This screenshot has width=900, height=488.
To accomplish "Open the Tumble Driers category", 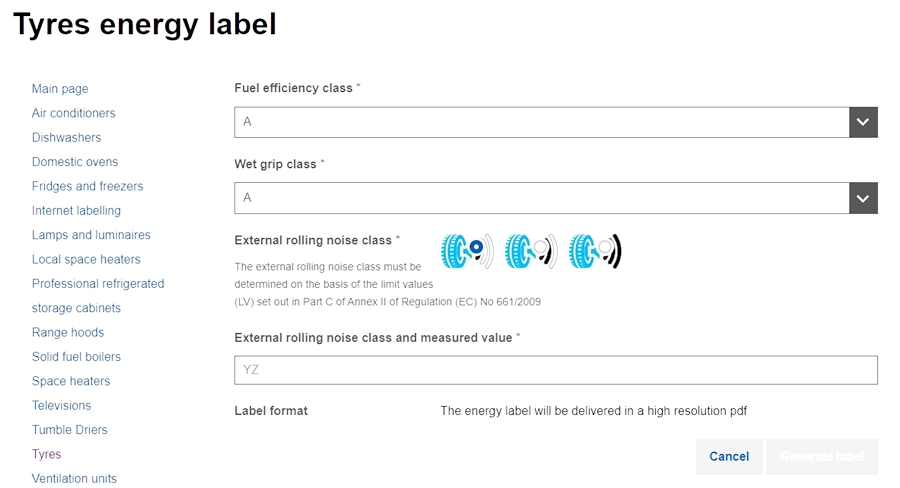I will point(69,430).
